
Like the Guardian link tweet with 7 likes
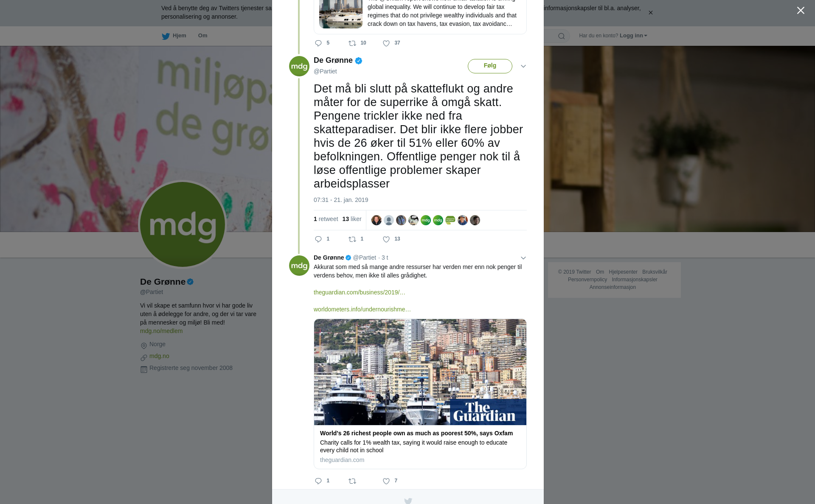coord(386,481)
